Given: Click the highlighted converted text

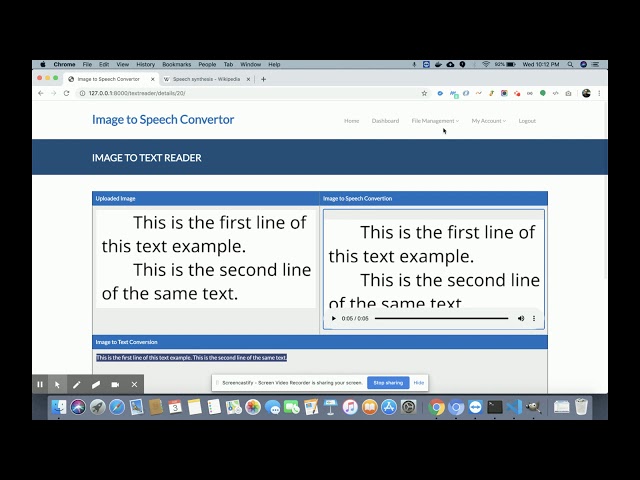Looking at the screenshot, I should (x=191, y=358).
